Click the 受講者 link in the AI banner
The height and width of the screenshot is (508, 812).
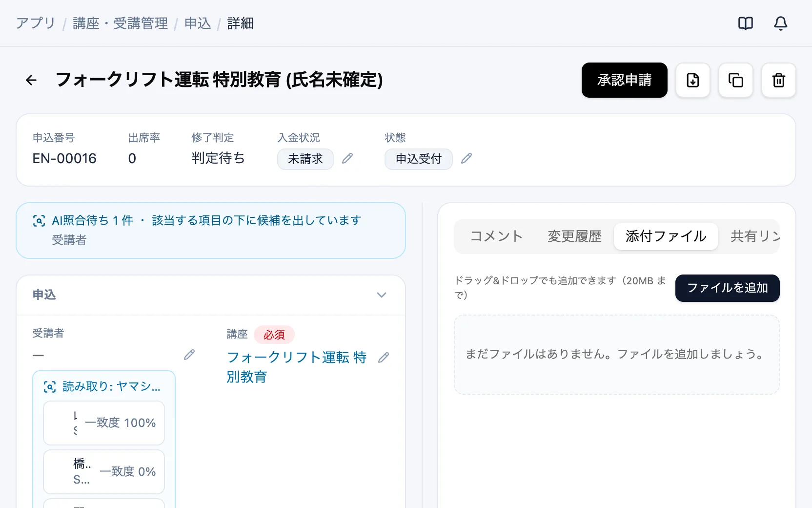point(69,240)
